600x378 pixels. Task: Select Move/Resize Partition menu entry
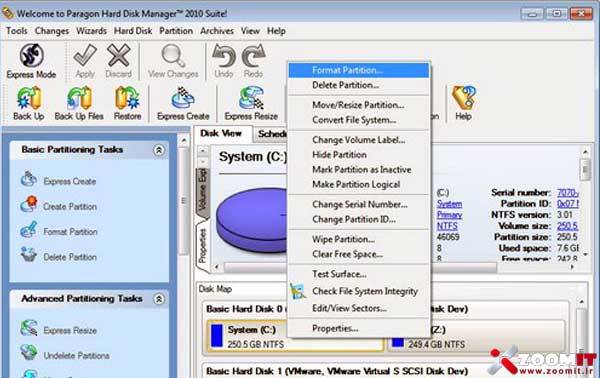(x=359, y=105)
